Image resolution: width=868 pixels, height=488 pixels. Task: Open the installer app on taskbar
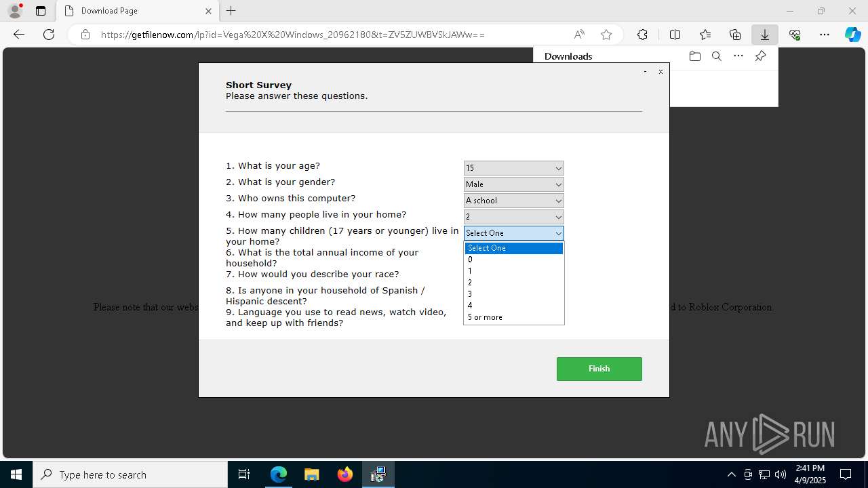tap(378, 474)
